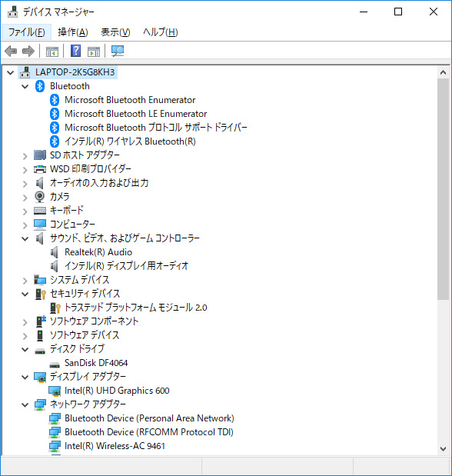Expand the オーディオの入力および出力 category
The image size is (452, 476).
[x=25, y=184]
